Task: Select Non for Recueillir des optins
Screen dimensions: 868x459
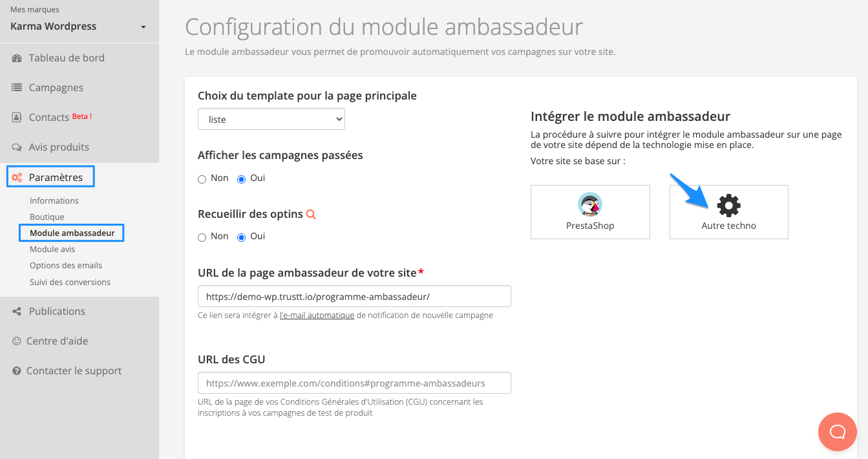Action: point(202,237)
